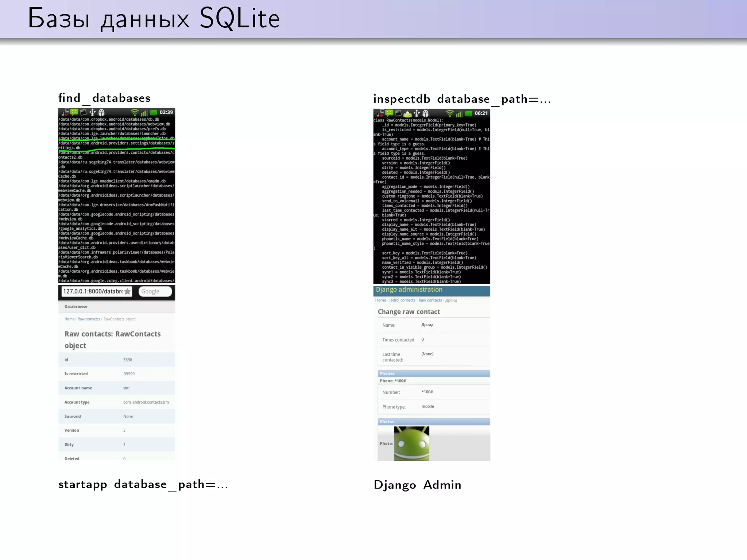The image size is (747, 560).
Task: Tap the terminal icon in the 06:21 status bar
Action: (x=398, y=113)
